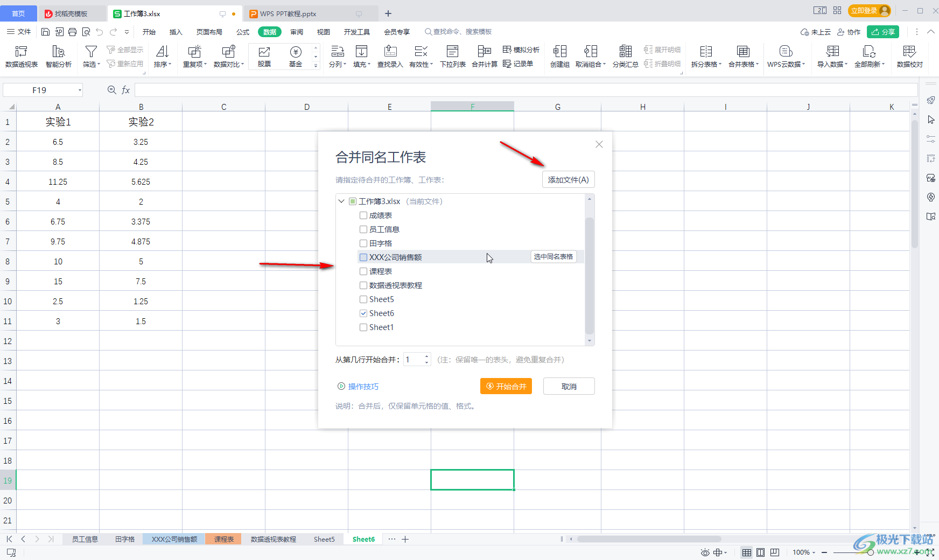Open the 页面布局 ribbon tab
Viewport: 939px width, 560px height.
(x=209, y=32)
